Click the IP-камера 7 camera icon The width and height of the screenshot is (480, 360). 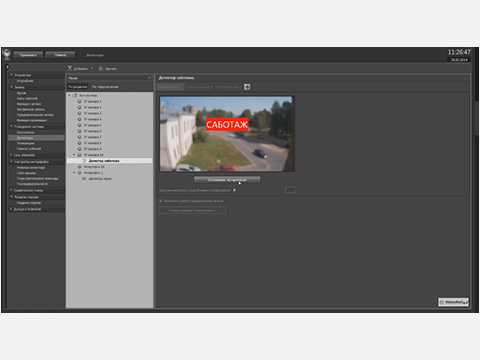coord(79,137)
